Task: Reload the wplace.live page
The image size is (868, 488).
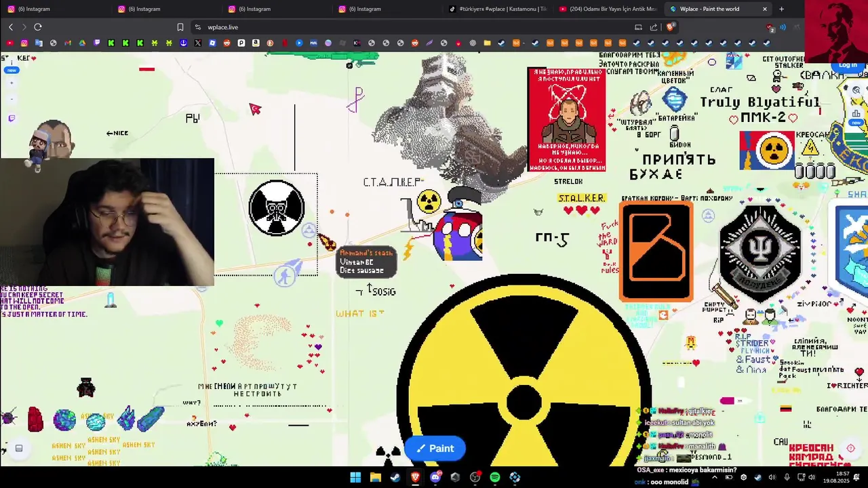Action: tap(38, 27)
